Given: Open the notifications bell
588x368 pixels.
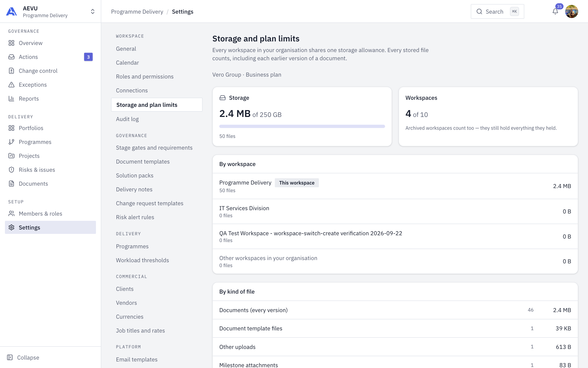Looking at the screenshot, I should [555, 11].
